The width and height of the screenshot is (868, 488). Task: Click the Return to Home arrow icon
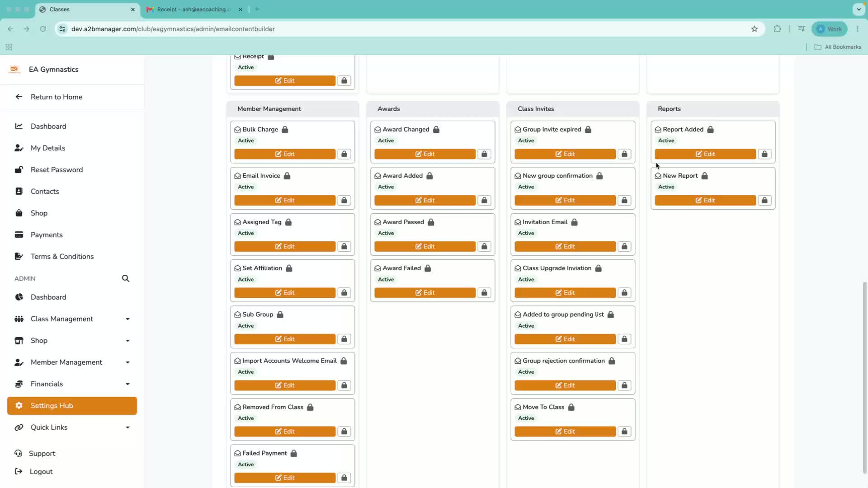pos(19,97)
